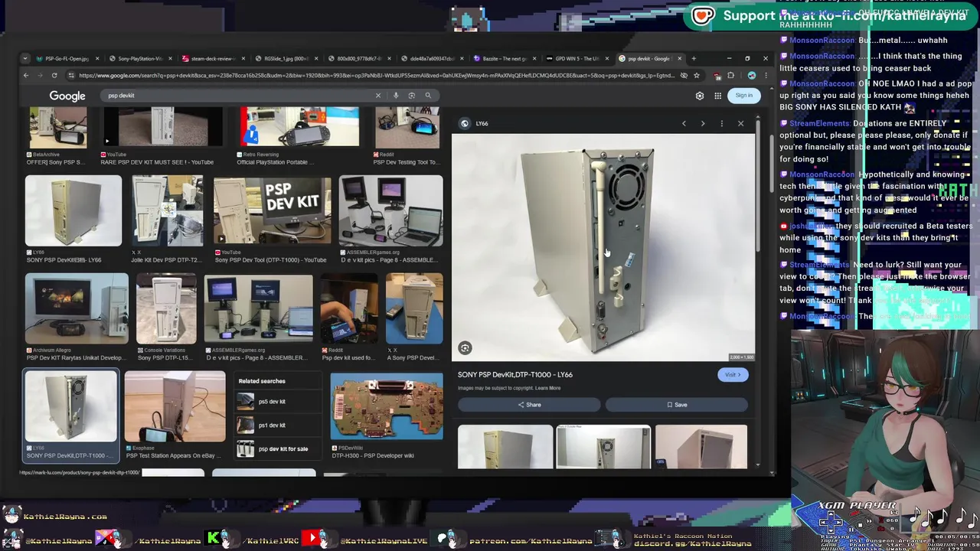Open the Learn More copyright link

tap(547, 388)
